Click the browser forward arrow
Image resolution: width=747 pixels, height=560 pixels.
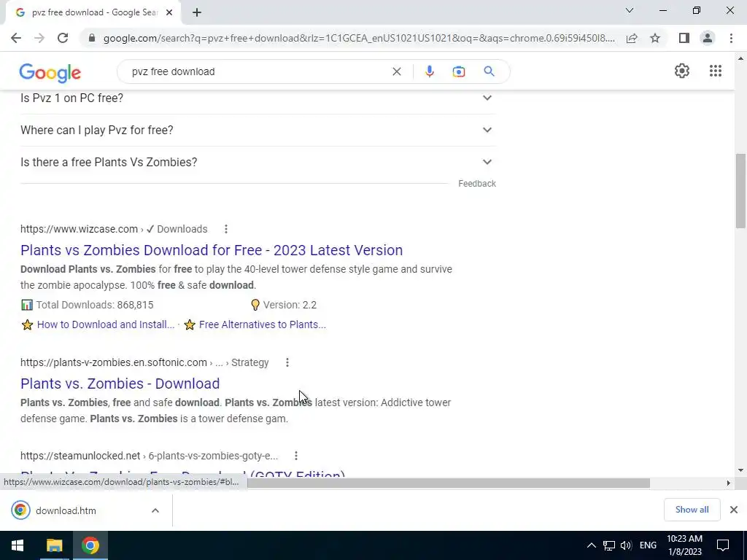pyautogui.click(x=39, y=38)
